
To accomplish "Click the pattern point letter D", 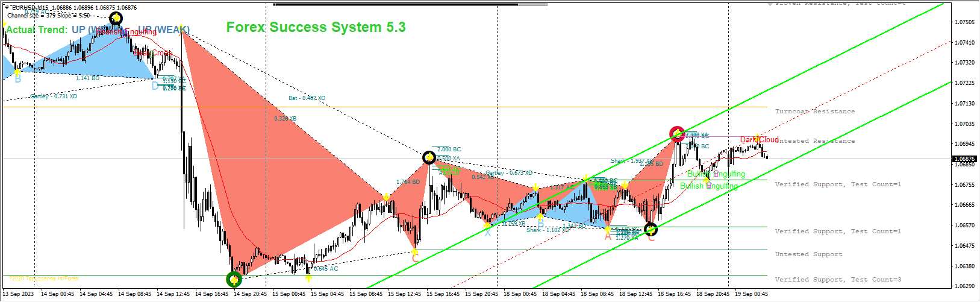I will click(x=155, y=86).
